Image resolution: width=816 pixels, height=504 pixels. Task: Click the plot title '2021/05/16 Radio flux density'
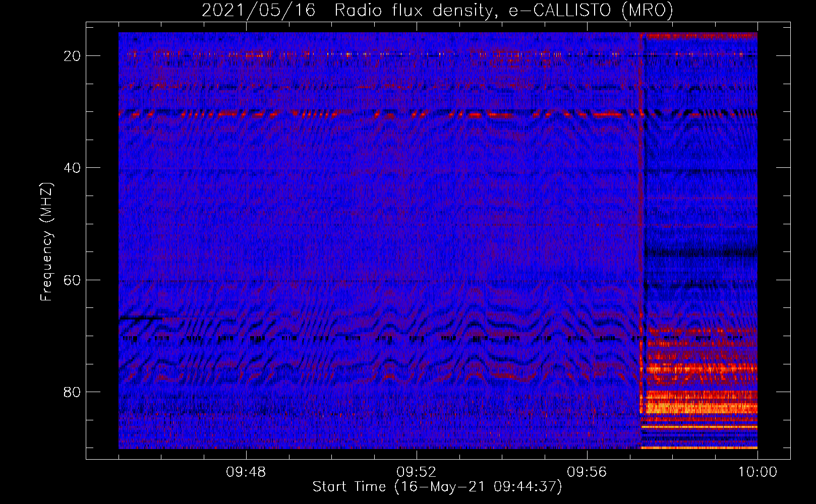coord(437,10)
